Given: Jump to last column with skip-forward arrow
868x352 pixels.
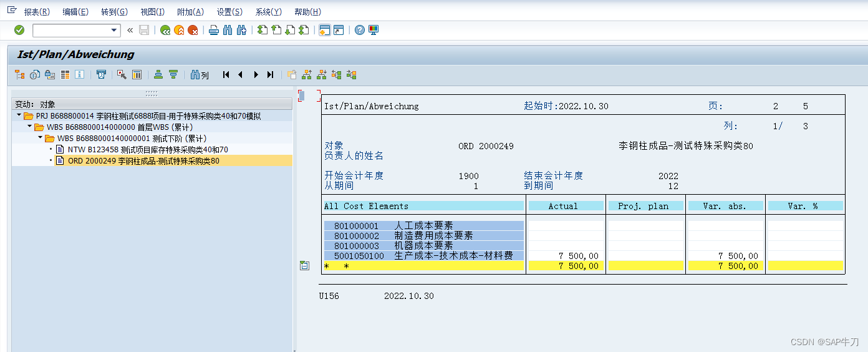Looking at the screenshot, I should (270, 75).
